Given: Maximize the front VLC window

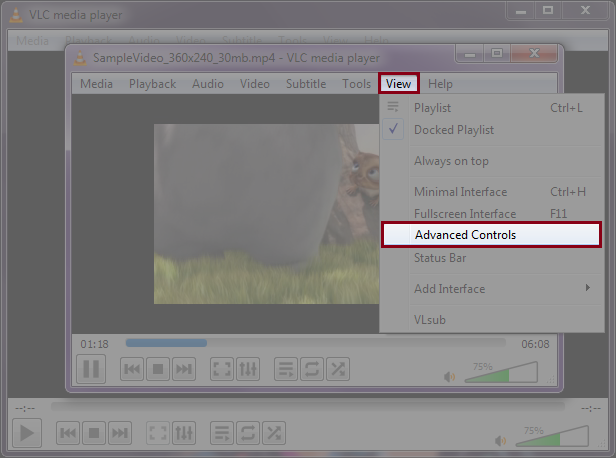Looking at the screenshot, I should point(497,53).
